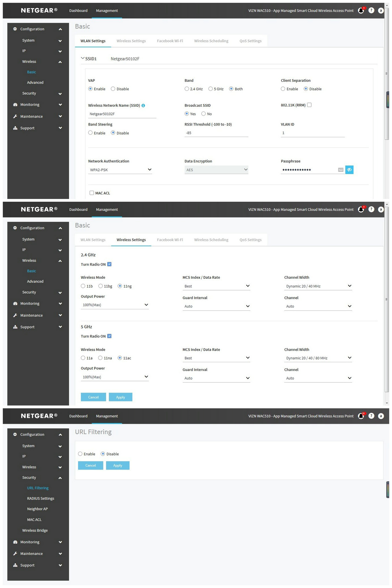The height and width of the screenshot is (588, 392).
Task: Switch to Facebook Wi-Fi tab on WLAN Settings page
Action: click(170, 41)
